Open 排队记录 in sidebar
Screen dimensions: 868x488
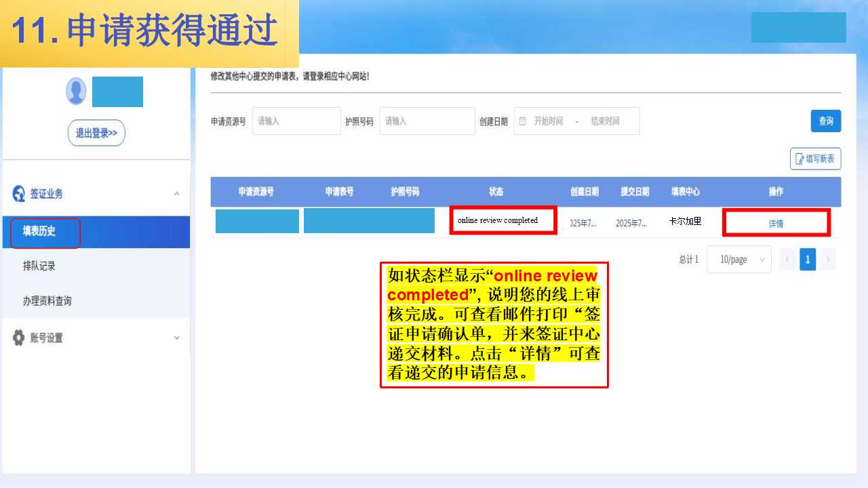point(39,266)
